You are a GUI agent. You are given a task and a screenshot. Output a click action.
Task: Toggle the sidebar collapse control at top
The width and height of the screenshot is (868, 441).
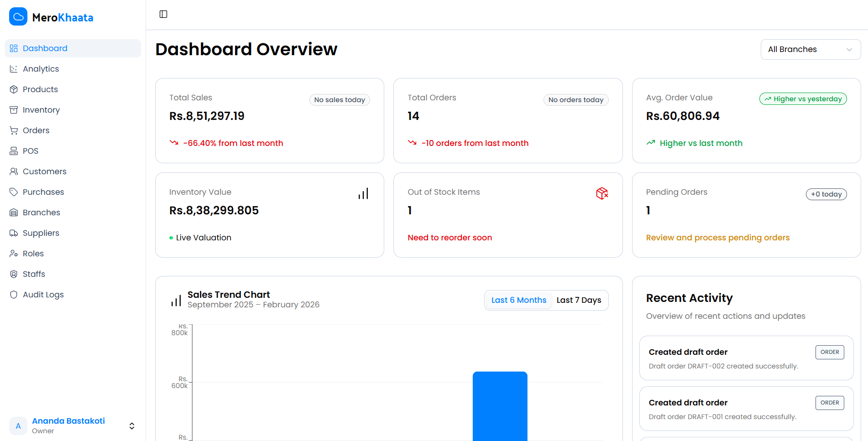[x=163, y=14]
